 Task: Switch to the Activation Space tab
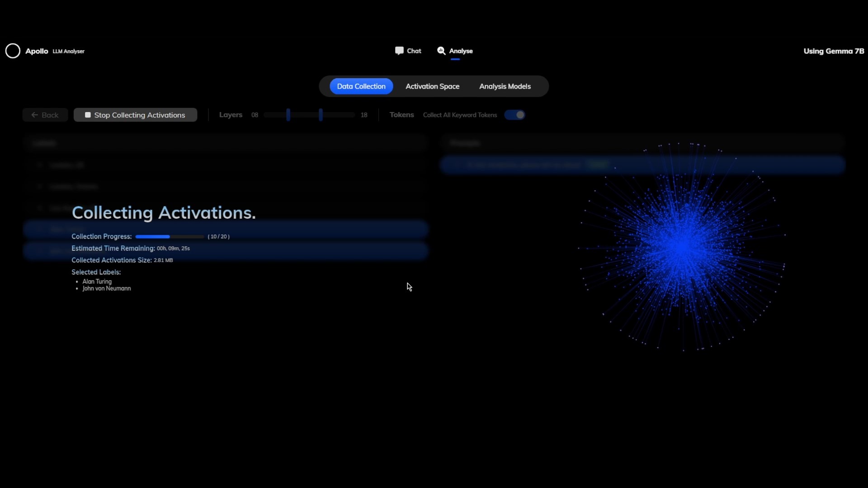tap(432, 86)
